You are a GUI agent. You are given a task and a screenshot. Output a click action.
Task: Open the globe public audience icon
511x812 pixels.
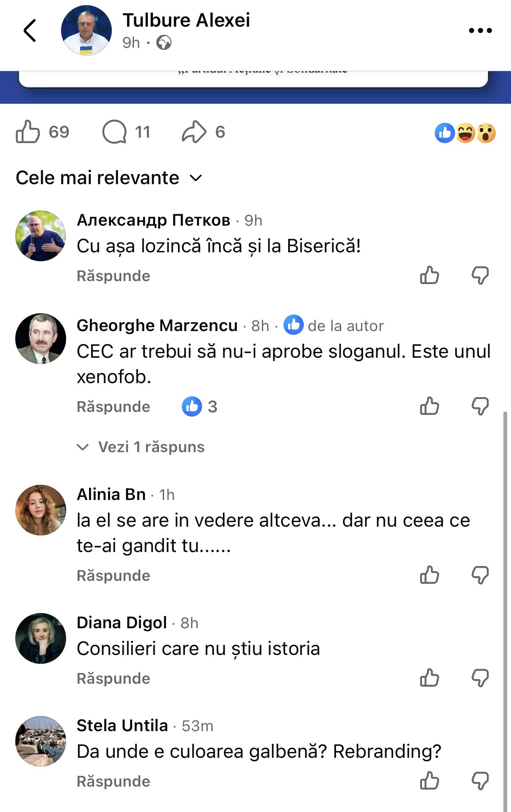[164, 43]
